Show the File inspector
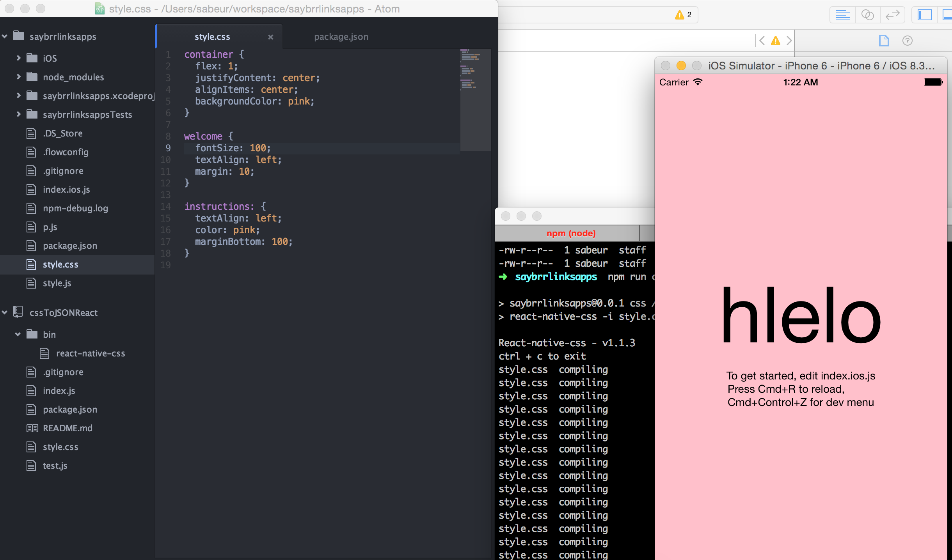The width and height of the screenshot is (952, 560). click(884, 41)
